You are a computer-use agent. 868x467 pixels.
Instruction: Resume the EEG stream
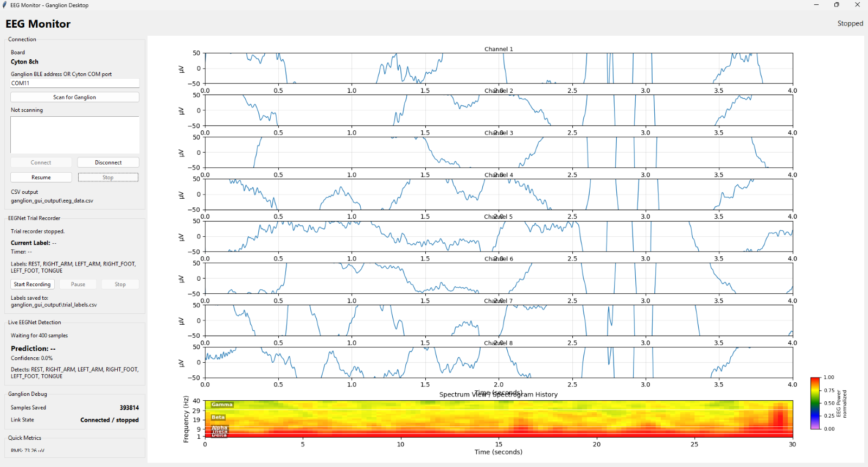point(41,178)
